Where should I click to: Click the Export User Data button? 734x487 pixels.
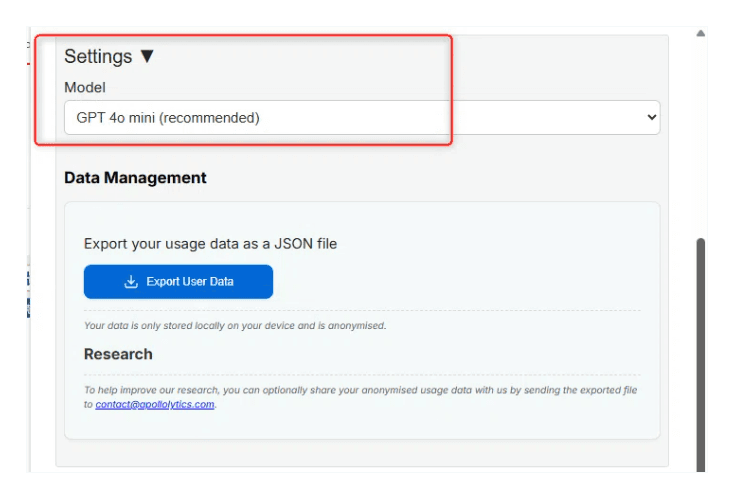click(178, 282)
